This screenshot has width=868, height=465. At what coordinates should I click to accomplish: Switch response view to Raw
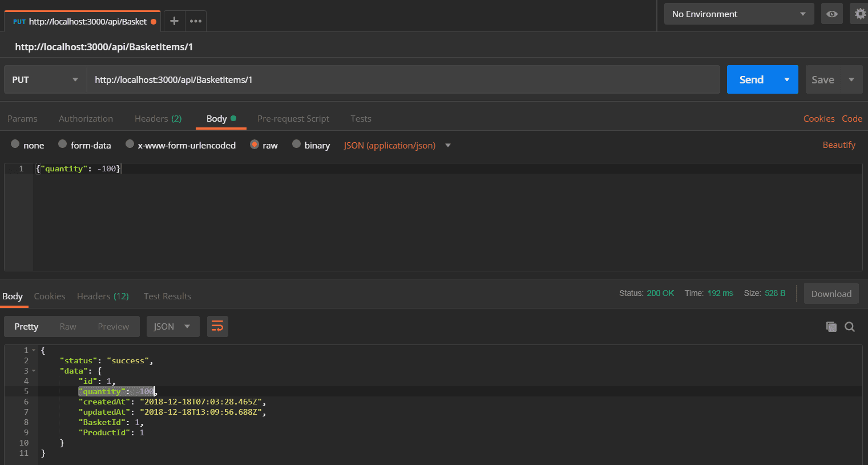(68, 326)
